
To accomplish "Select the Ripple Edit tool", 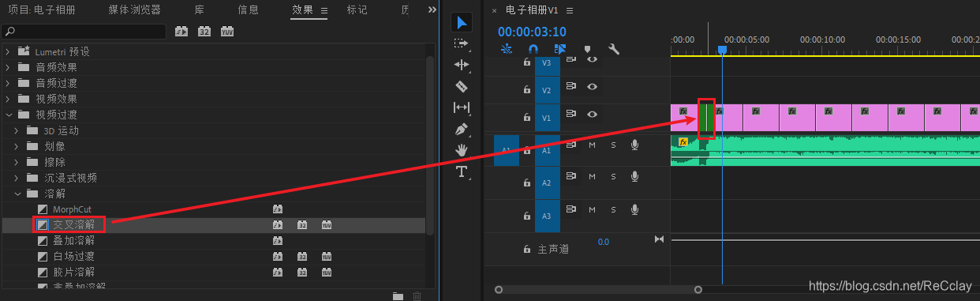I will (462, 64).
